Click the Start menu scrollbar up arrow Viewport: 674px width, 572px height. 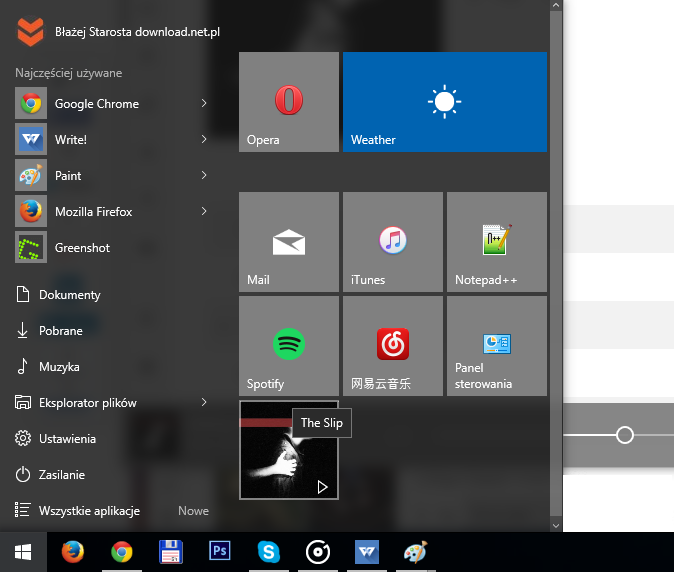pos(556,5)
